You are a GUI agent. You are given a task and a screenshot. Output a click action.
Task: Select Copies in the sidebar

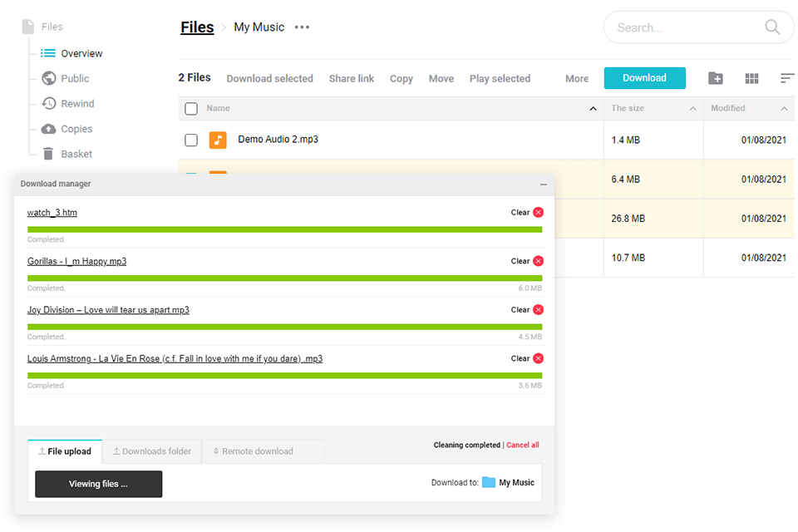76,129
